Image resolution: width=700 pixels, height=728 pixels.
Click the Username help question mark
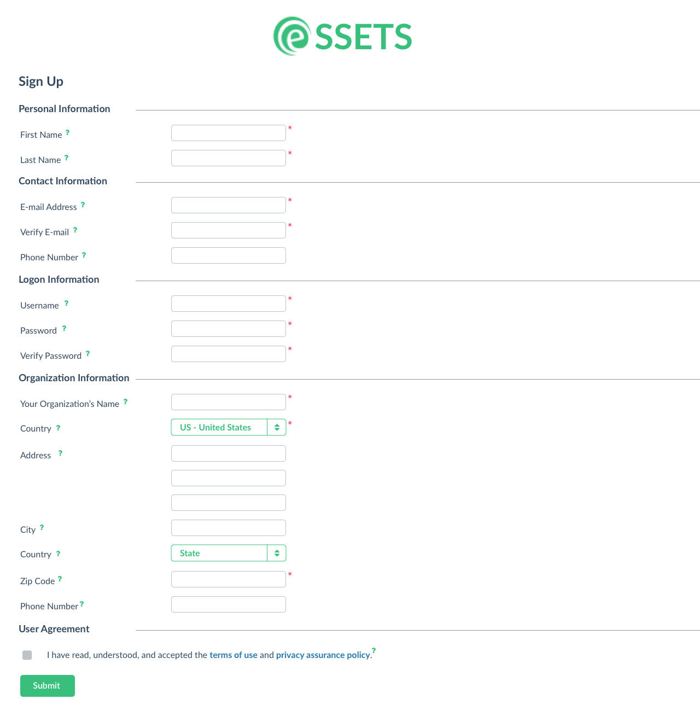pyautogui.click(x=67, y=303)
